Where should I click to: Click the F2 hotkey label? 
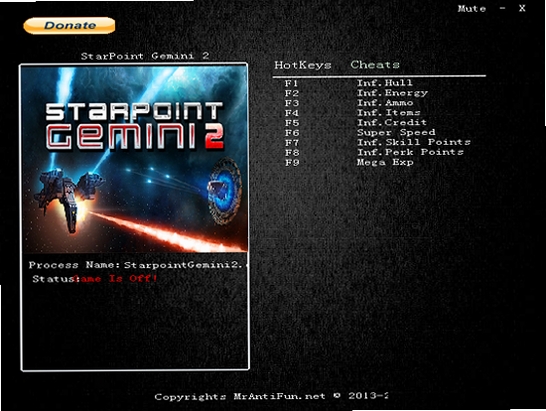(x=292, y=93)
